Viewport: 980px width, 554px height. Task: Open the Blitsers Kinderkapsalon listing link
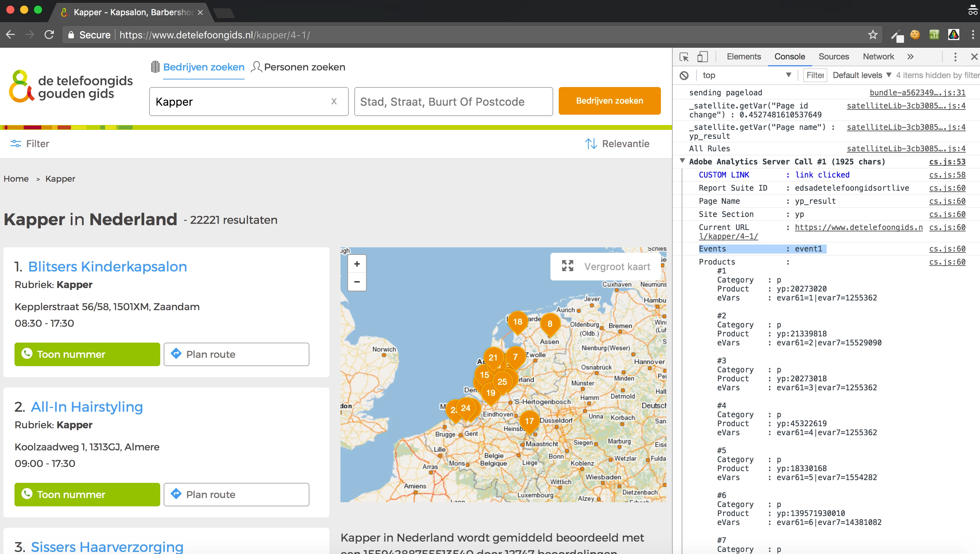(108, 266)
